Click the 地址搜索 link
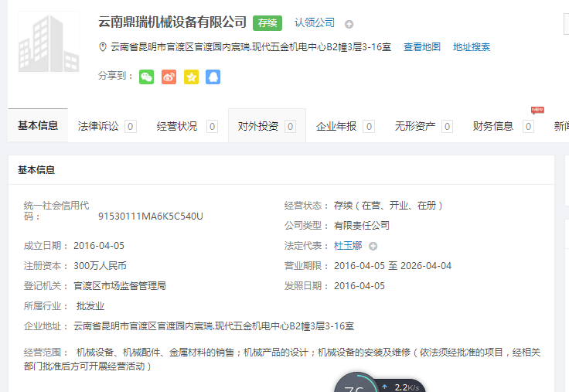 point(472,47)
